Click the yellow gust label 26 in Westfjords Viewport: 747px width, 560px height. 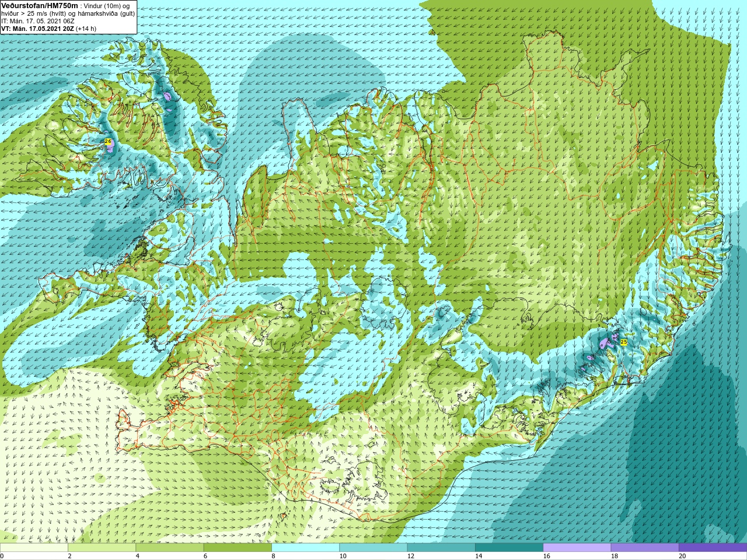tap(108, 142)
